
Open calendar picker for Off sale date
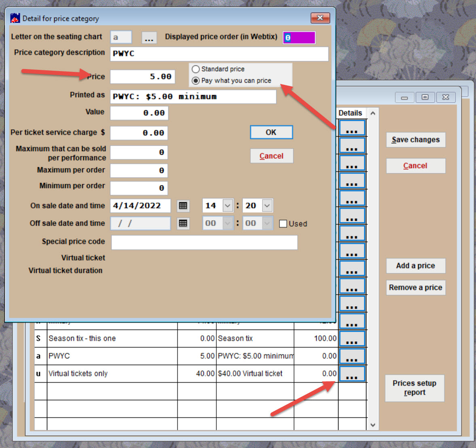tap(183, 223)
